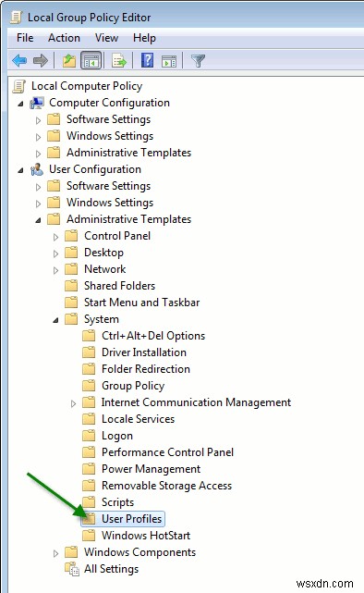Select the Internet Communication Management item
Image resolution: width=364 pixels, height=593 pixels.
(196, 402)
